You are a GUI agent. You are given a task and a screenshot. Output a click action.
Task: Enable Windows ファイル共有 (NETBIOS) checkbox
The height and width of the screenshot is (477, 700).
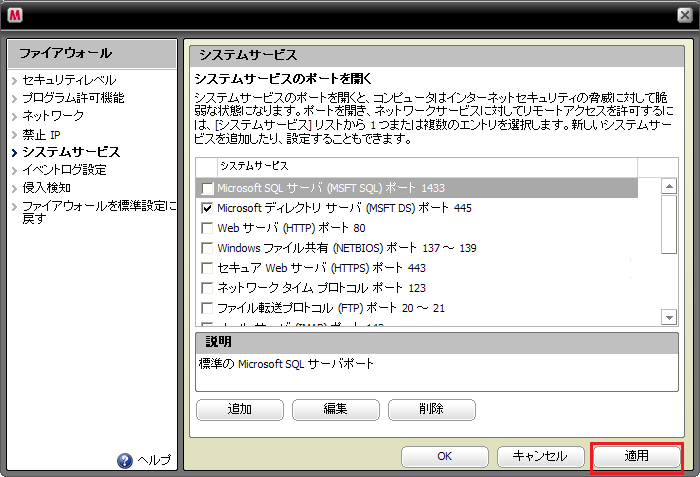tap(208, 248)
